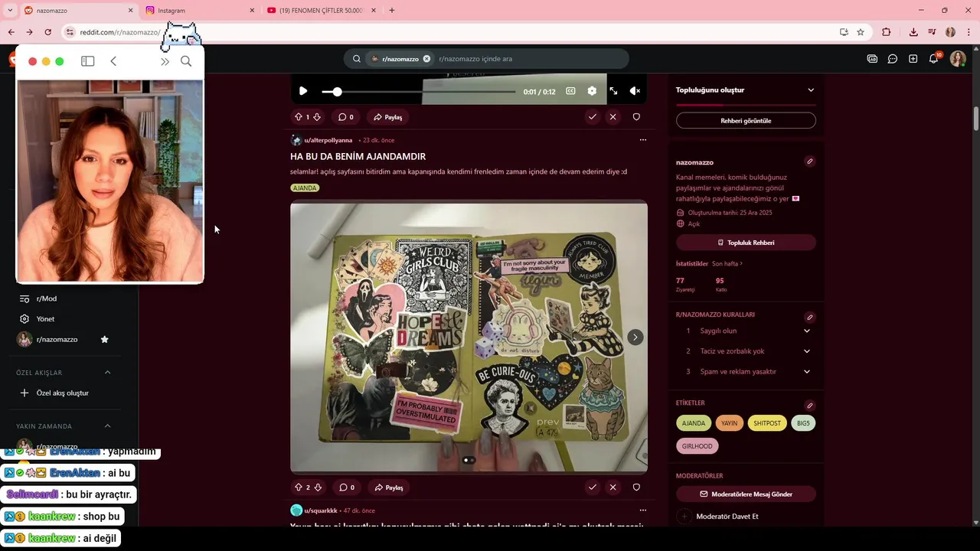The height and width of the screenshot is (551, 980).
Task: Downvote the top video post
Action: point(317,117)
